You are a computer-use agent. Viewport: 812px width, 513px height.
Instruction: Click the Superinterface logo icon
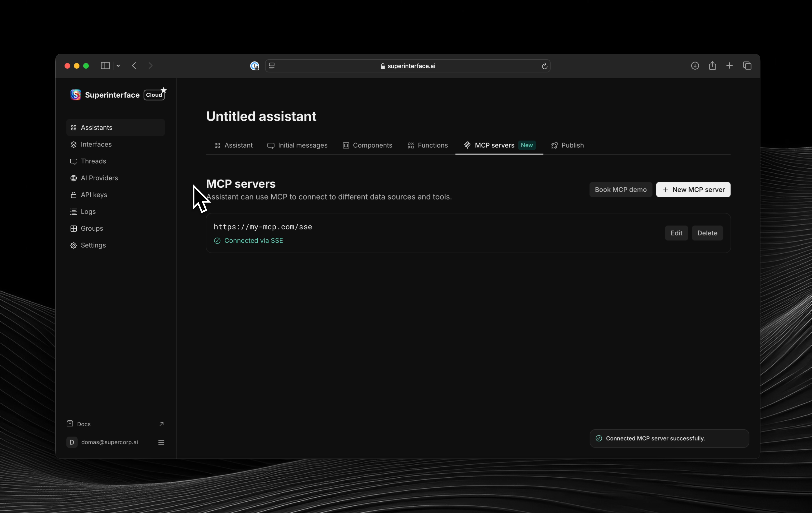75,95
